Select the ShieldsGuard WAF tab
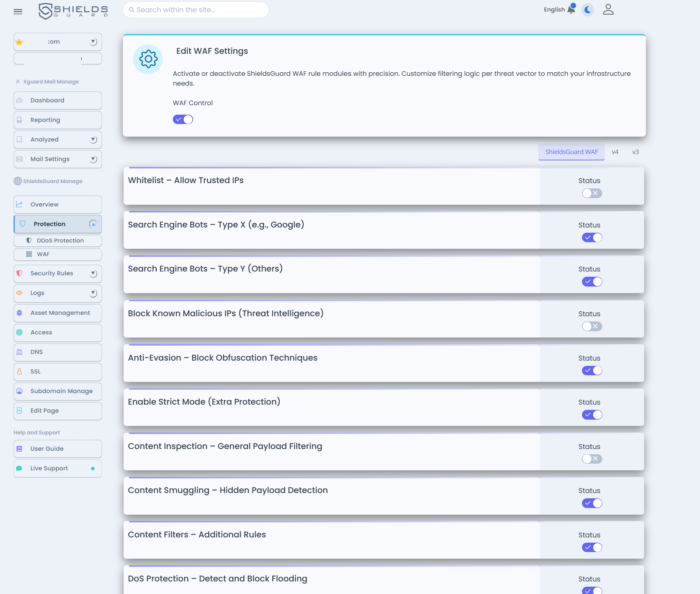700x594 pixels. coord(571,152)
